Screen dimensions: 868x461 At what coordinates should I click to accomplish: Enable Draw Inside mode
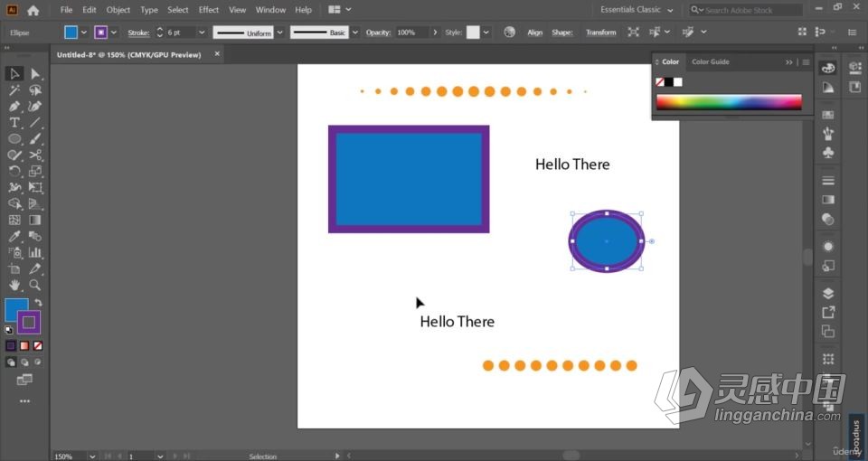pos(38,362)
